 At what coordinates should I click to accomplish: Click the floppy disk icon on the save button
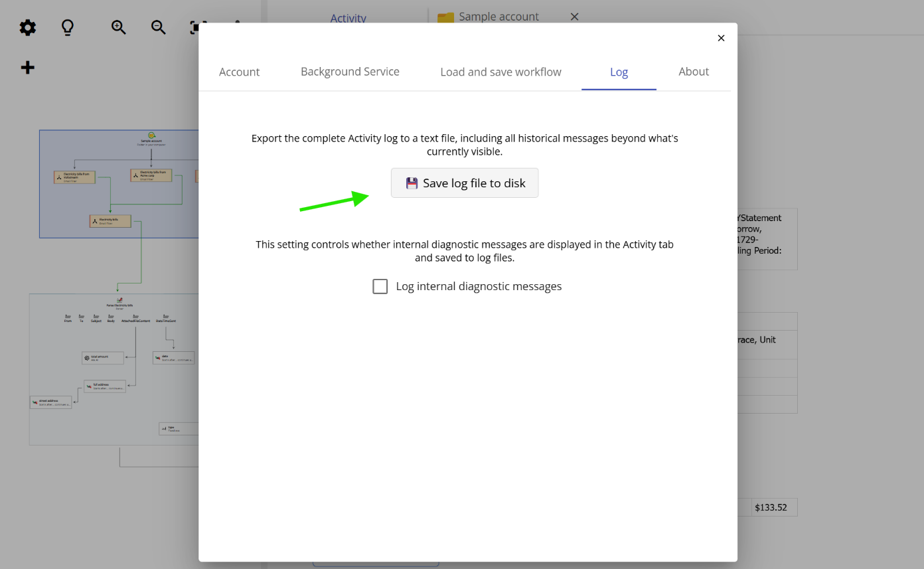(412, 183)
